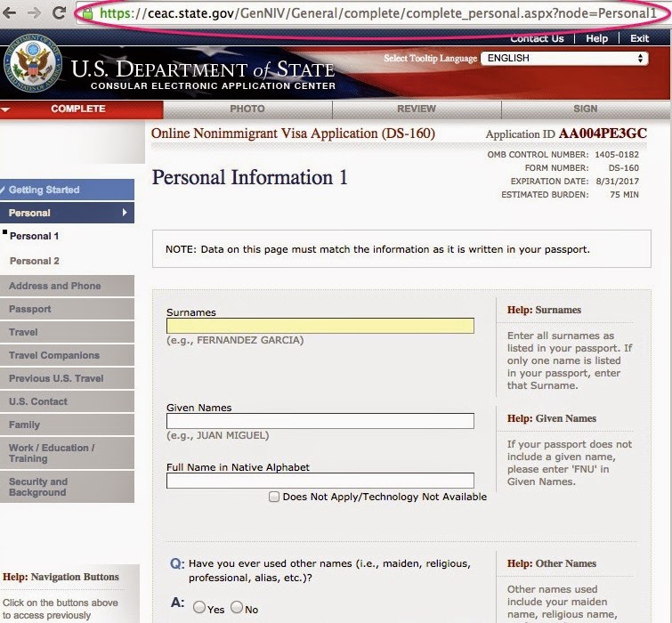Click the arrow on the Personal sidebar item
Image resolution: width=672 pixels, height=623 pixels.
[x=125, y=213]
